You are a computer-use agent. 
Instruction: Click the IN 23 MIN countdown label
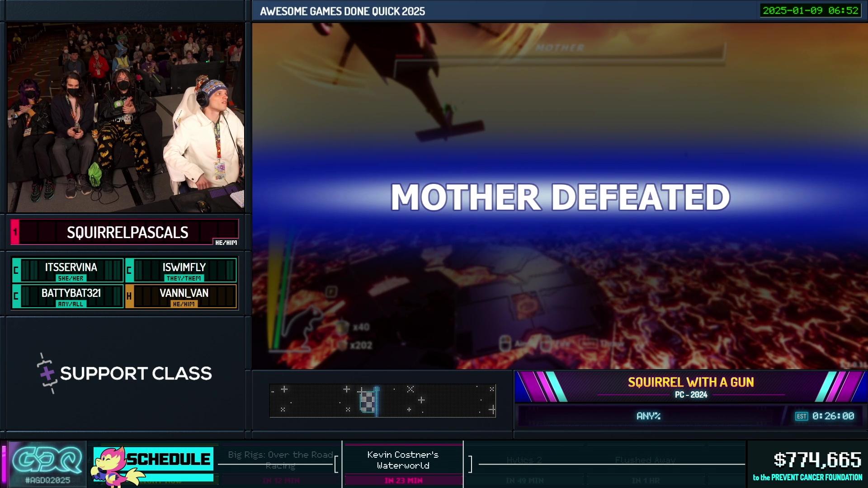tap(403, 481)
